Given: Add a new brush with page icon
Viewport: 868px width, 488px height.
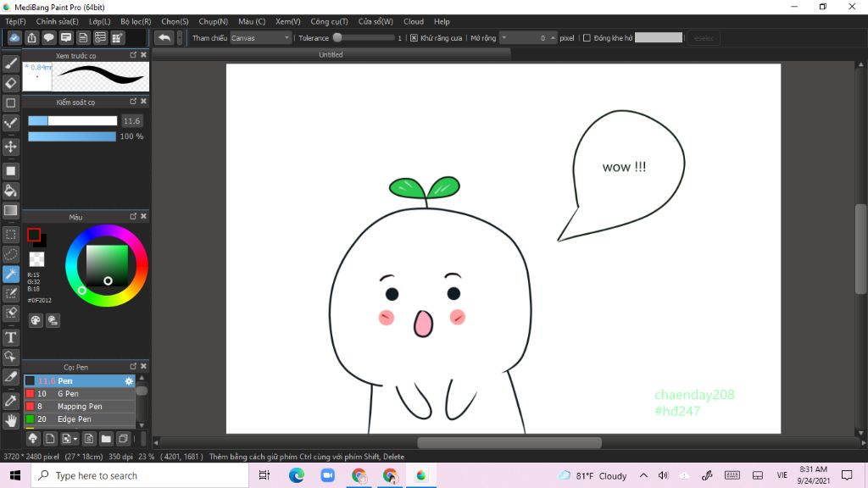Looking at the screenshot, I should 50,439.
